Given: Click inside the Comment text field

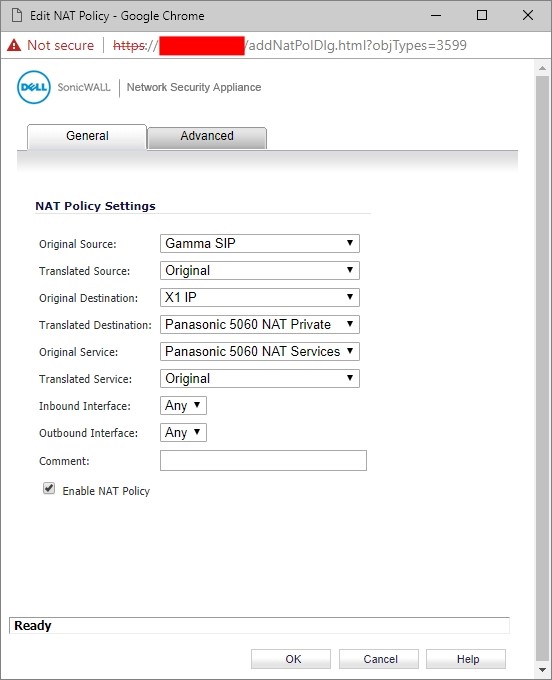Looking at the screenshot, I should point(263,460).
